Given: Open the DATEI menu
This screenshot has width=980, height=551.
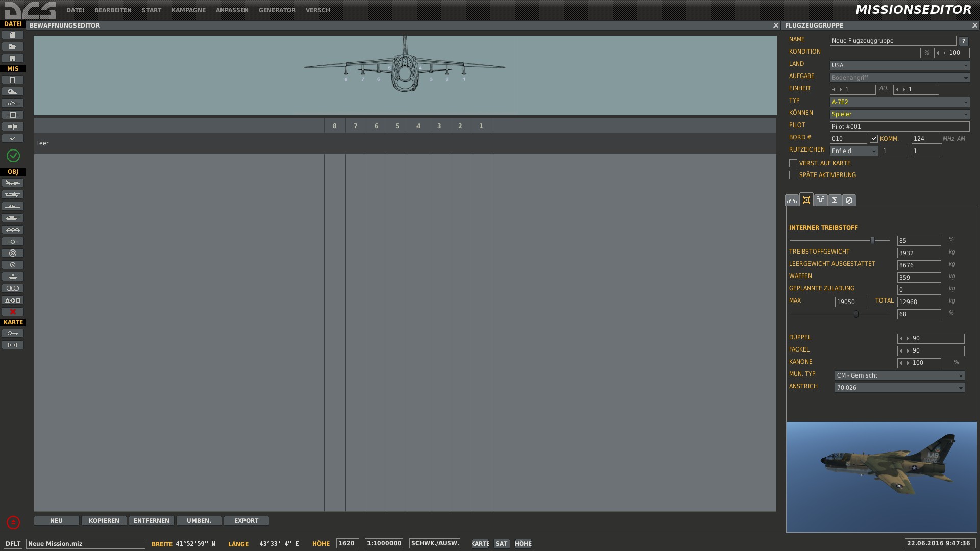Looking at the screenshot, I should click(75, 10).
